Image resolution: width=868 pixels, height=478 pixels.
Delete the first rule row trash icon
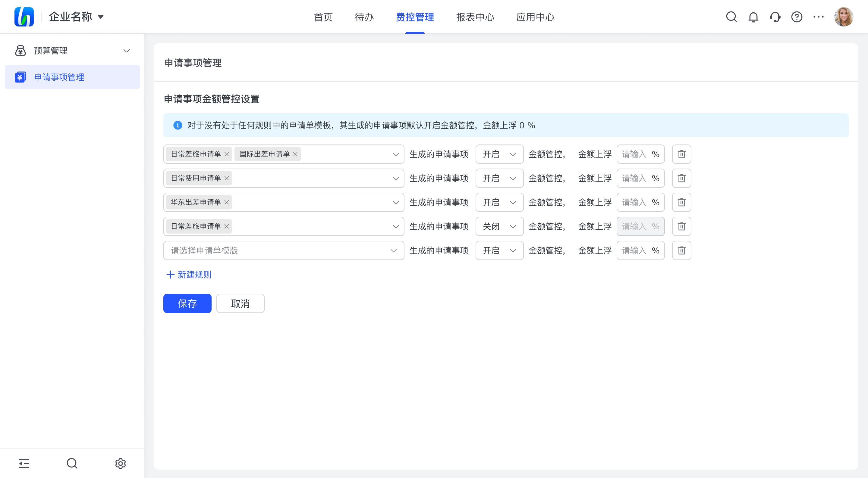click(x=681, y=154)
